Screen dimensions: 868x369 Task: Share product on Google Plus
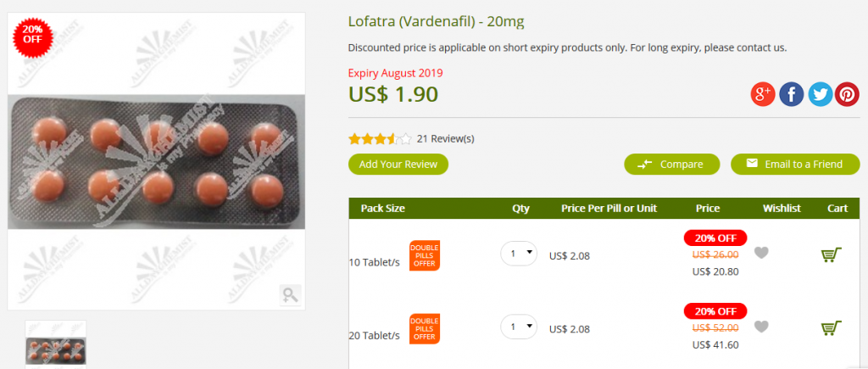pos(763,95)
